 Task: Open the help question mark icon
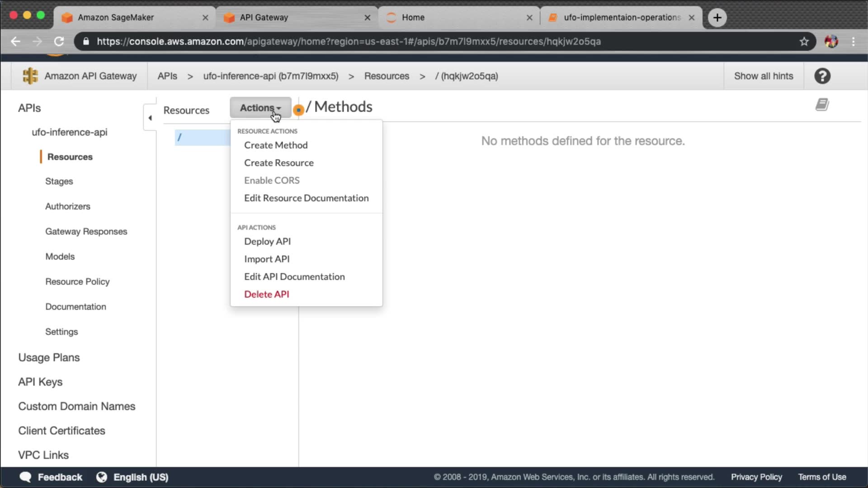coord(822,76)
